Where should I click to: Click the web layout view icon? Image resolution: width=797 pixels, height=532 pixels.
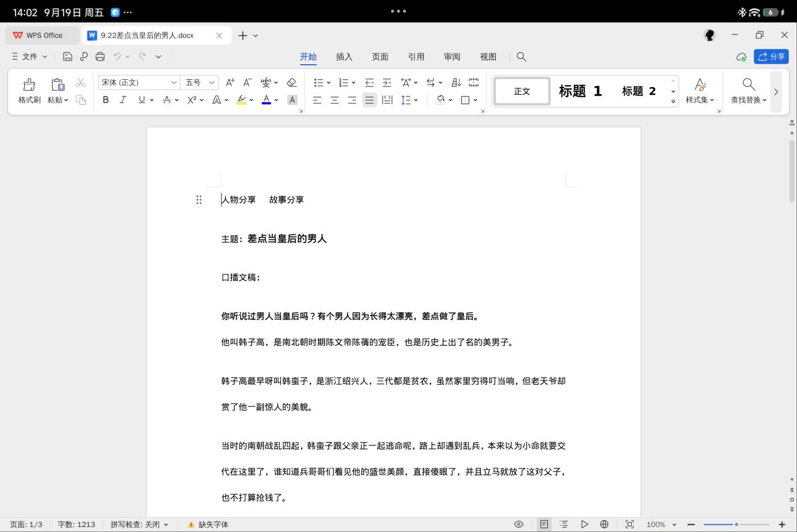[604, 524]
